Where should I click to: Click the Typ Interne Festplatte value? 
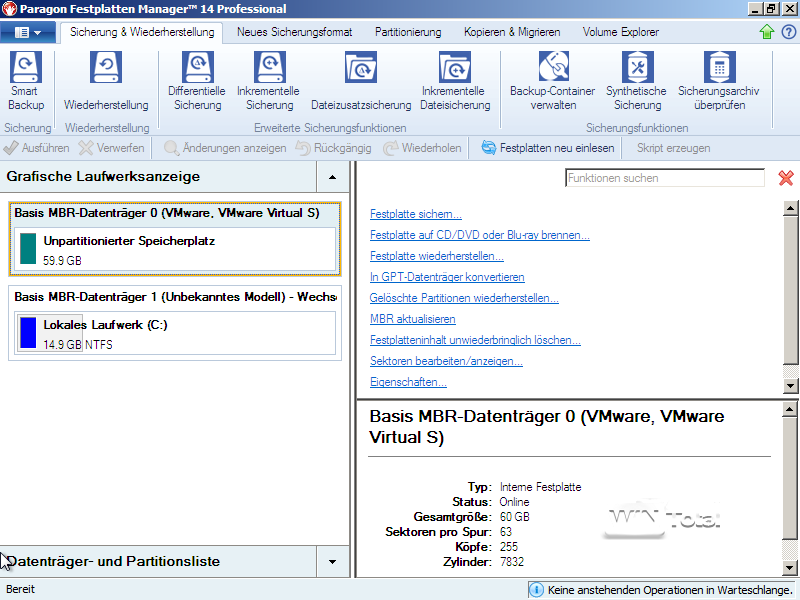[x=540, y=487]
